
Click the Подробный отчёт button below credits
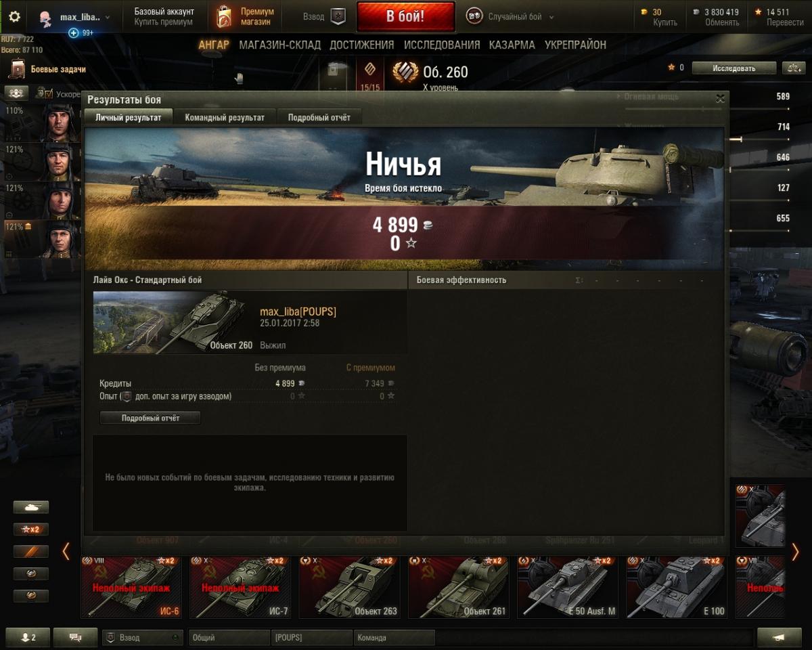(150, 418)
